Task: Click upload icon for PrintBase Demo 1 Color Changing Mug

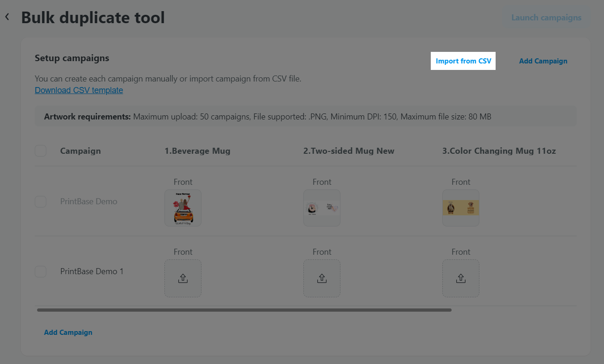Action: pos(460,278)
